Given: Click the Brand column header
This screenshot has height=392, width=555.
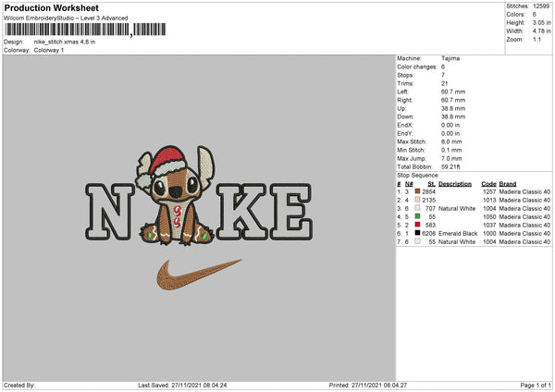Looking at the screenshot, I should coord(508,184).
